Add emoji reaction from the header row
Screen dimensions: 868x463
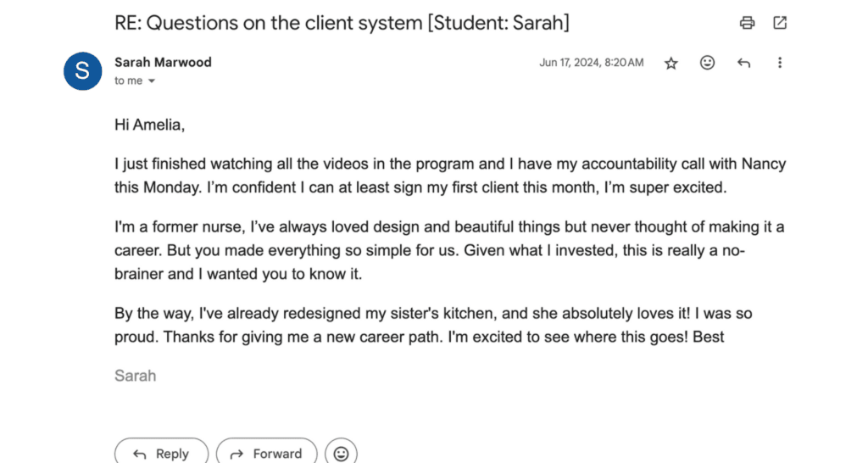pos(707,63)
